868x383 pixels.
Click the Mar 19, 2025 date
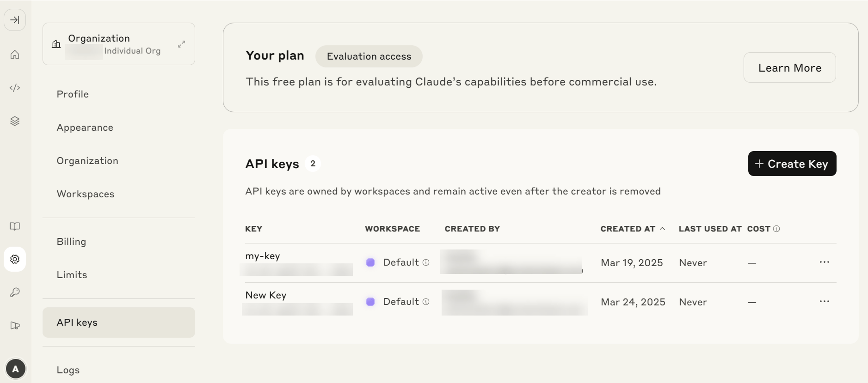click(632, 263)
